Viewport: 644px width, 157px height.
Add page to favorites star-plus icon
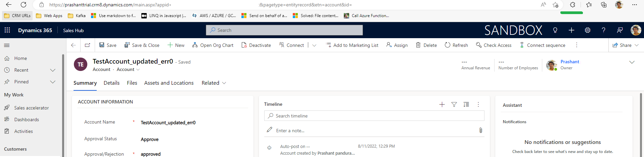556,5
